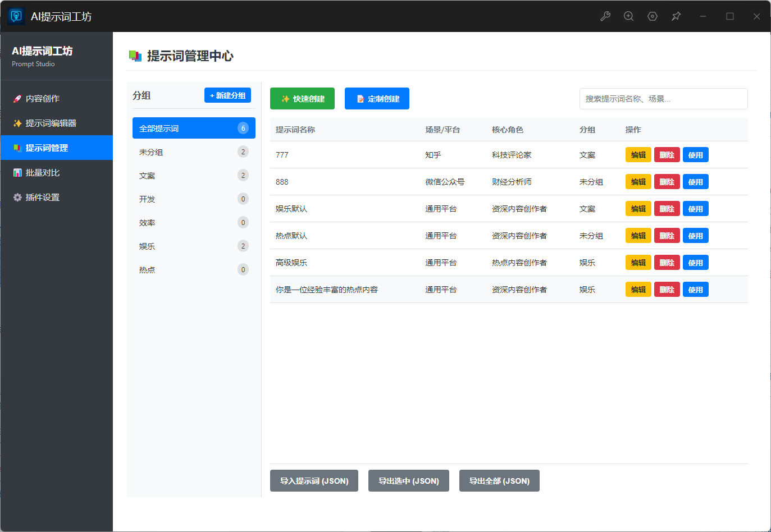This screenshot has width=771, height=532.
Task: Click the AI提示词工坊 app logo icon
Action: tap(16, 16)
